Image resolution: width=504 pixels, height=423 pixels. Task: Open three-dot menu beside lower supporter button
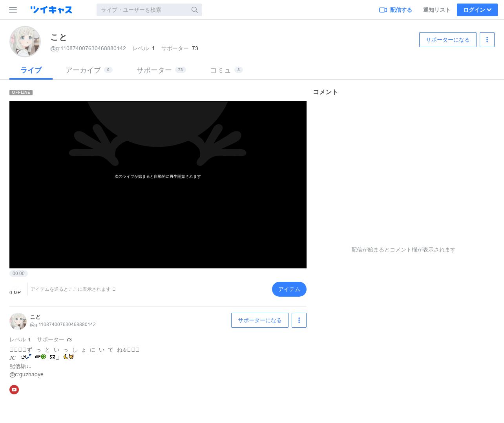tap(299, 320)
